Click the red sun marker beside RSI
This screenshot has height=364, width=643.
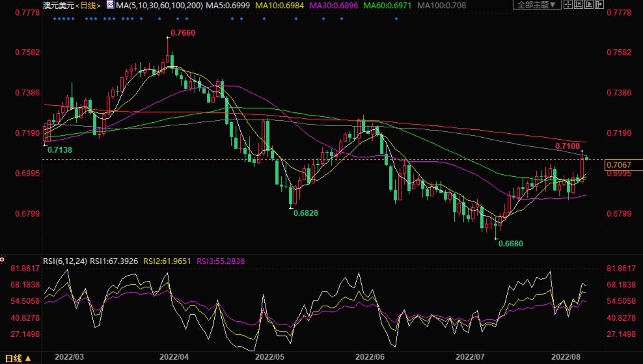coord(2,259)
